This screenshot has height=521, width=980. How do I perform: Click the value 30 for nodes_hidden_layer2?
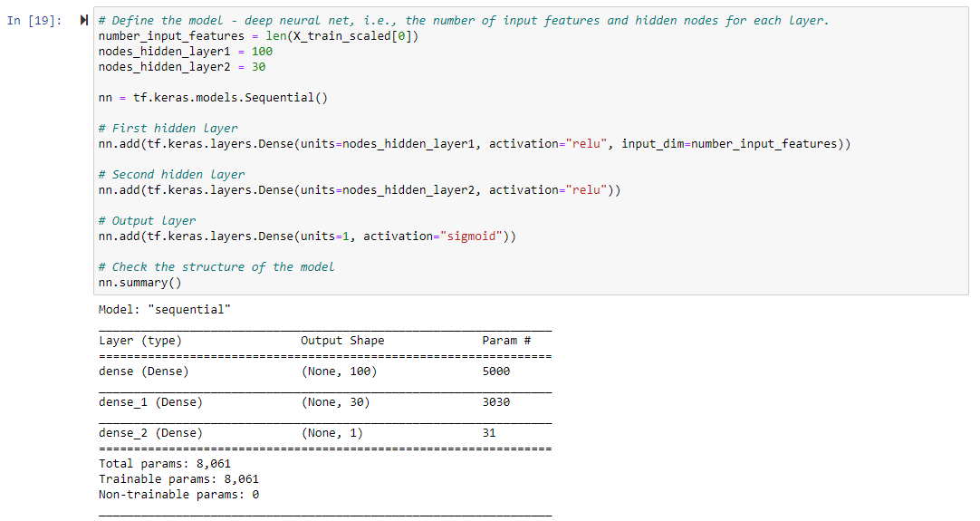click(x=259, y=67)
